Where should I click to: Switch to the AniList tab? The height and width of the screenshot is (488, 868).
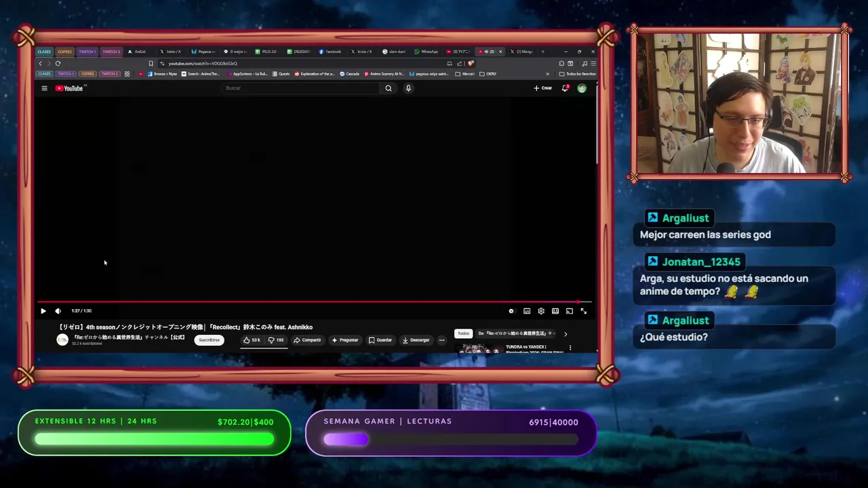point(140,52)
